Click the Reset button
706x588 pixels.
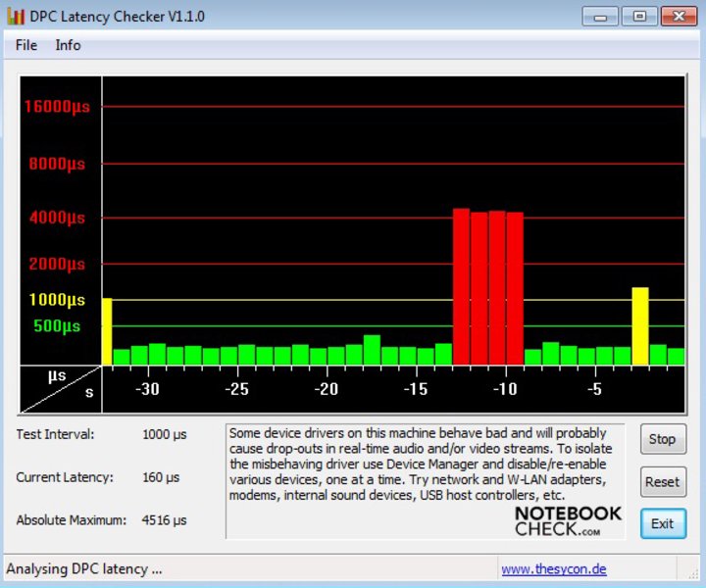click(x=663, y=481)
